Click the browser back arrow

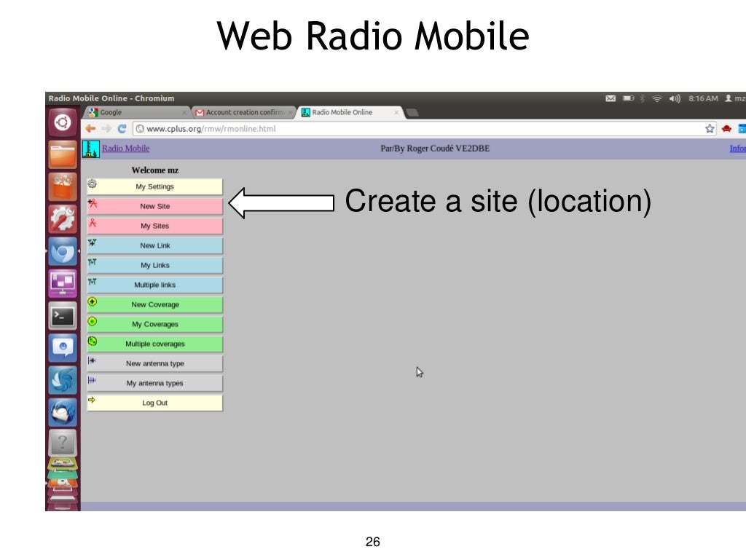pos(90,128)
